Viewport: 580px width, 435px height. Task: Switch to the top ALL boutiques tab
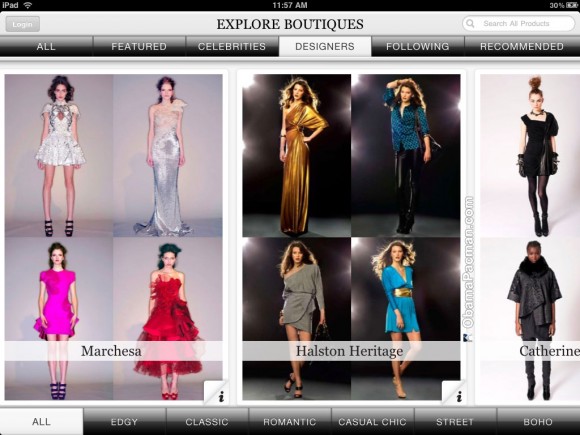pyautogui.click(x=46, y=46)
